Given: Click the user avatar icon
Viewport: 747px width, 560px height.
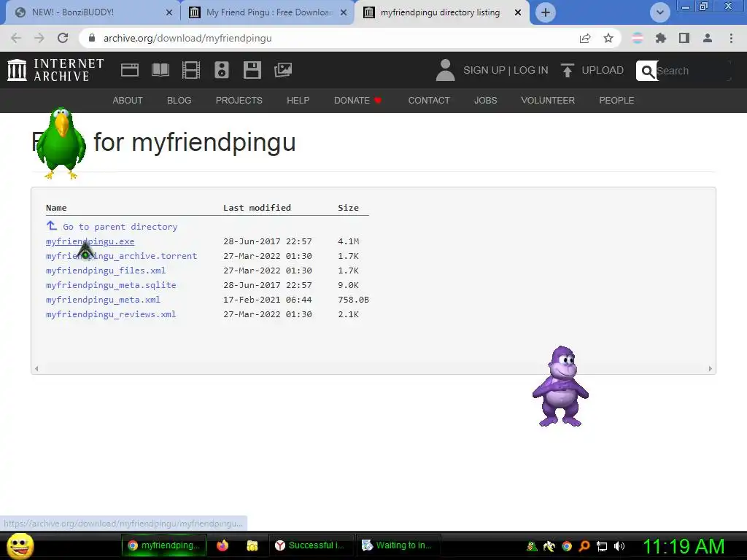Looking at the screenshot, I should (x=446, y=70).
